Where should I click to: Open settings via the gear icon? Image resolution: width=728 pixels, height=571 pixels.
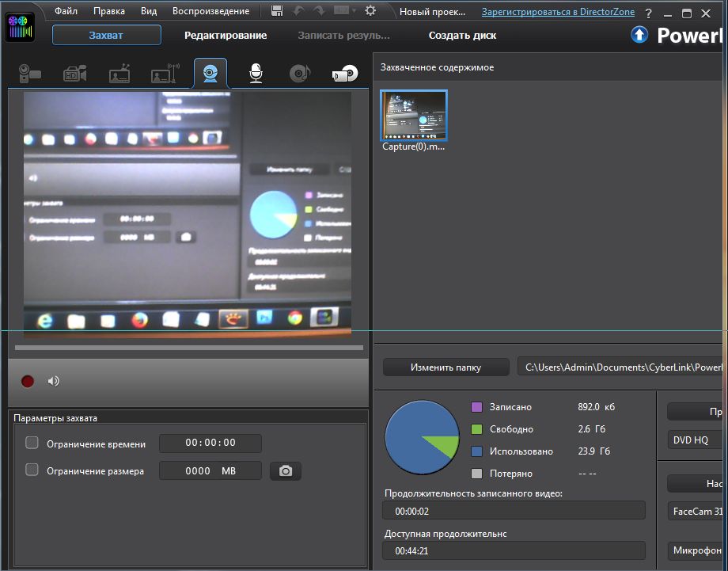pos(370,11)
